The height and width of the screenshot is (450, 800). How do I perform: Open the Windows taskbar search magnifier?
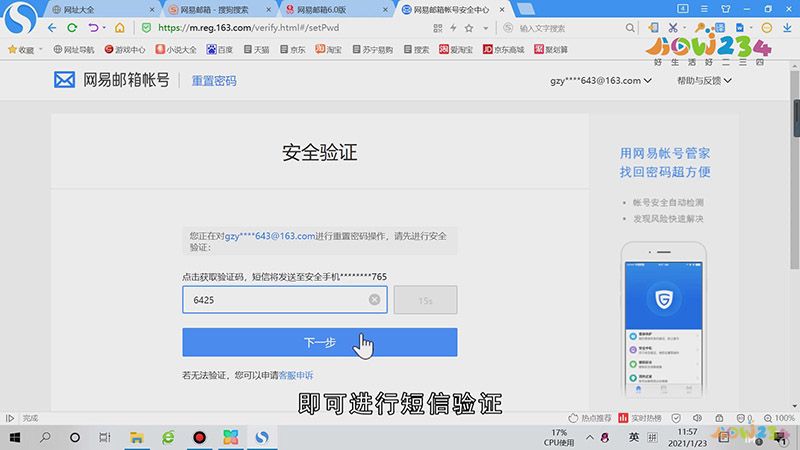pos(45,437)
